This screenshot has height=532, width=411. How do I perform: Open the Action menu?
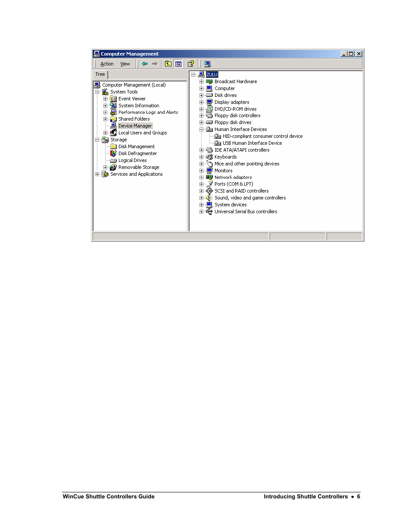[x=107, y=64]
